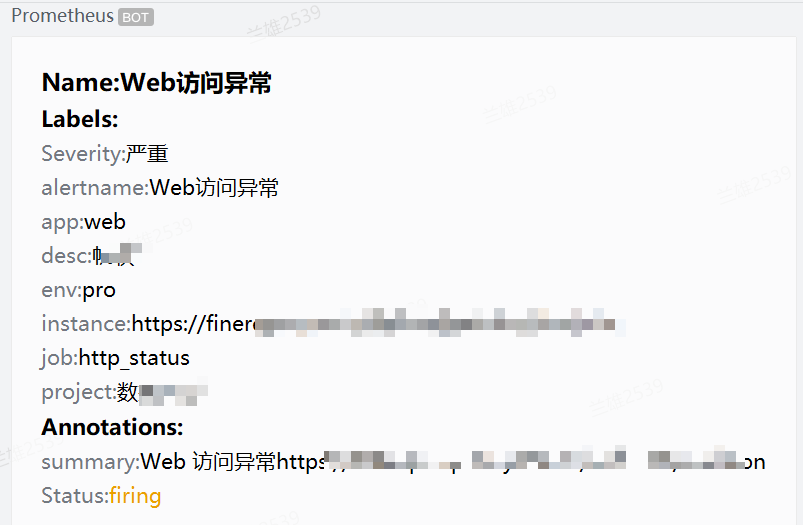Viewport: 803px width, 525px height.
Task: Click the instance: label text
Action: (86, 324)
